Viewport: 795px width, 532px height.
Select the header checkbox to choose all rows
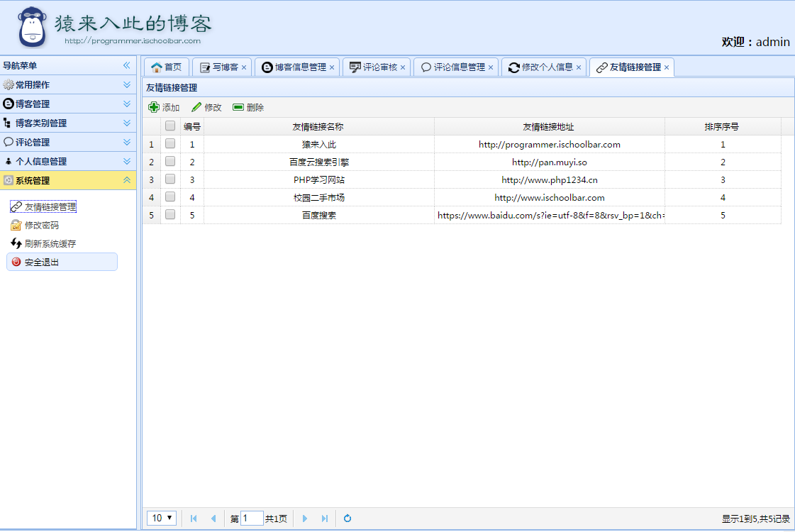point(169,125)
